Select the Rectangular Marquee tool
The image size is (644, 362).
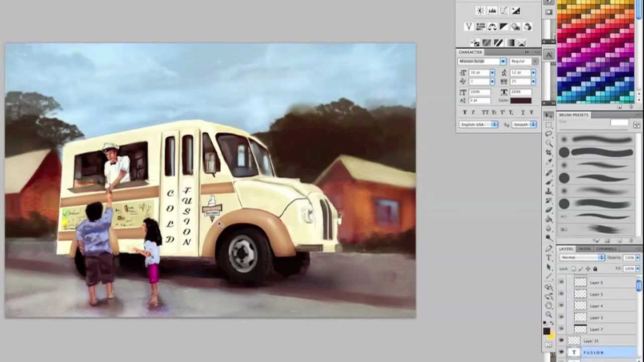pyautogui.click(x=549, y=124)
